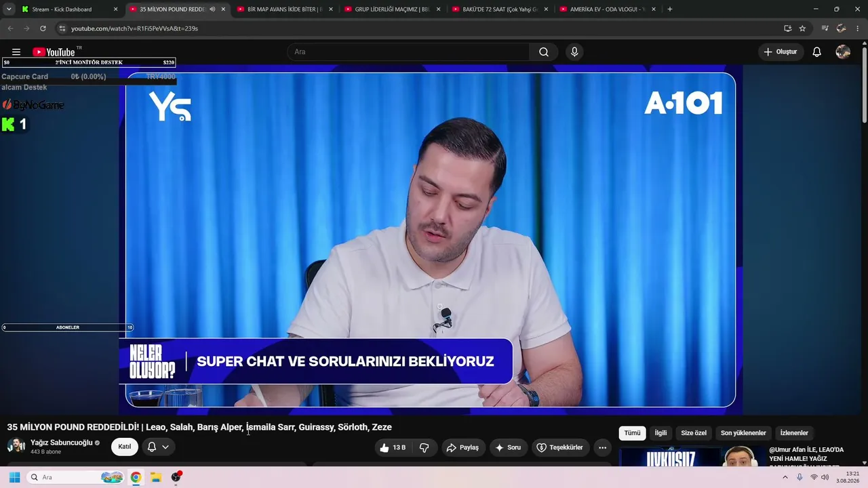Go back to the previous page
The image size is (868, 488).
[x=10, y=28]
